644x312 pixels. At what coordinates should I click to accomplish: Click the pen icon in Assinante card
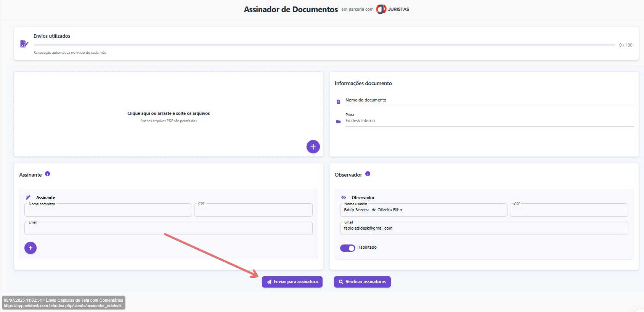28,198
